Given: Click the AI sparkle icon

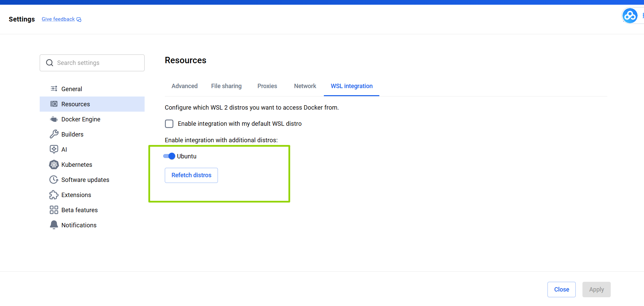Looking at the screenshot, I should tap(54, 149).
